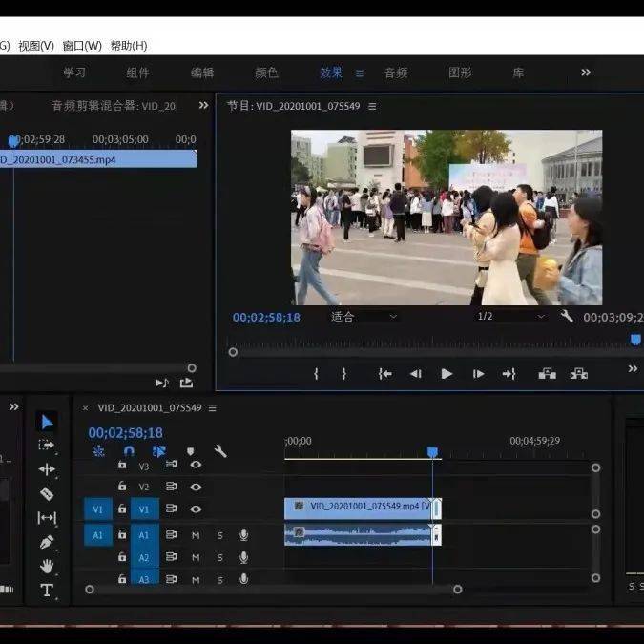Mute audio track A1
The width and height of the screenshot is (644, 644).
pyautogui.click(x=196, y=534)
